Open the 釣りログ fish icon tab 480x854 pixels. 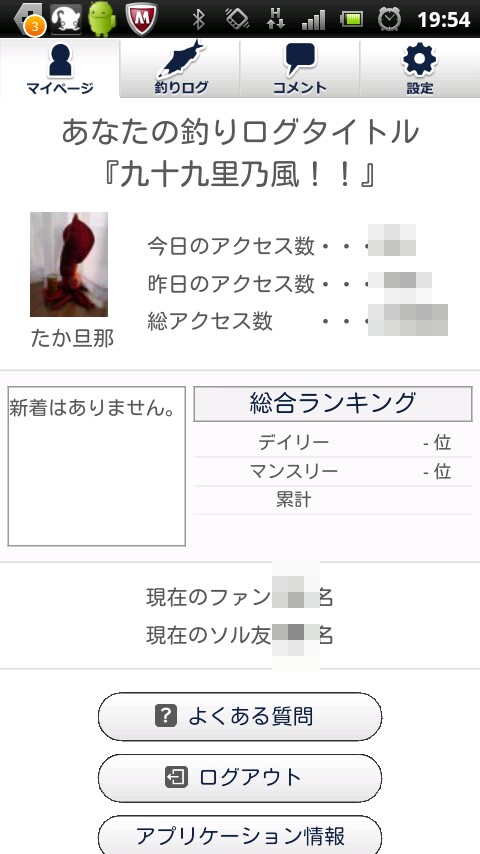click(x=180, y=68)
